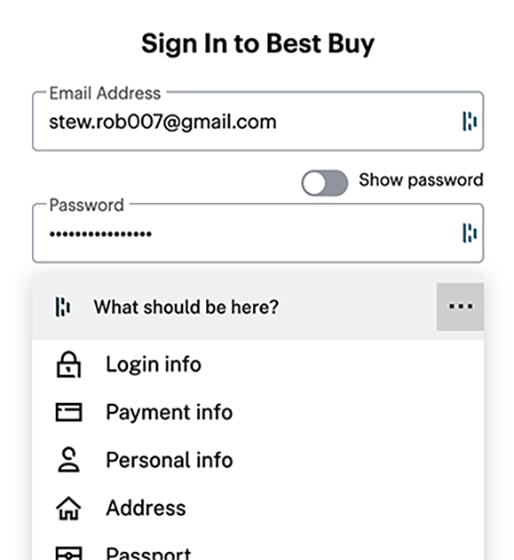Click the Dashlane icon in Password field
The image size is (514, 560).
click(470, 233)
